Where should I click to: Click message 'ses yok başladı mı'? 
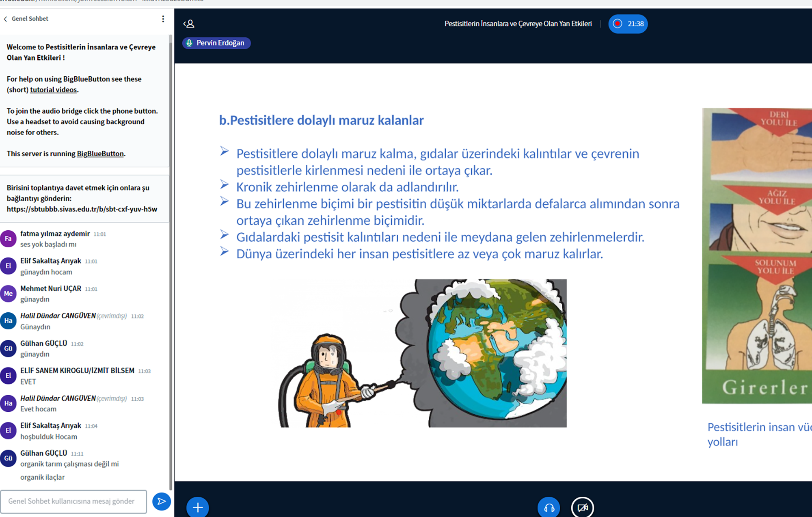click(48, 244)
